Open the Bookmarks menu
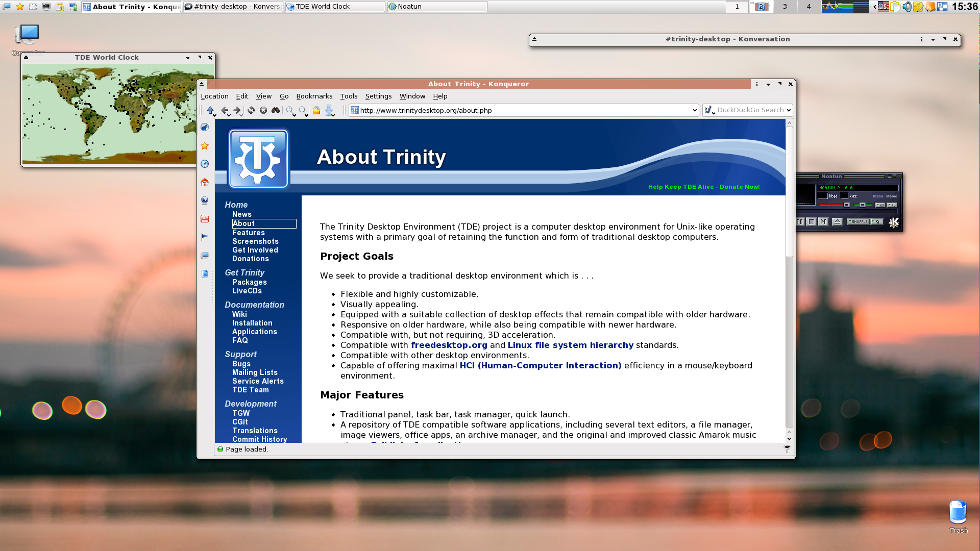This screenshot has height=551, width=980. (314, 96)
